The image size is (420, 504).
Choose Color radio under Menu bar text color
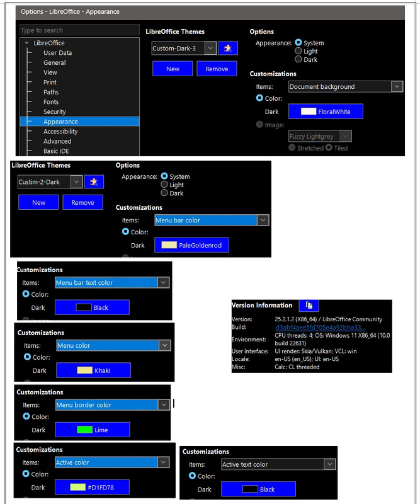26,294
